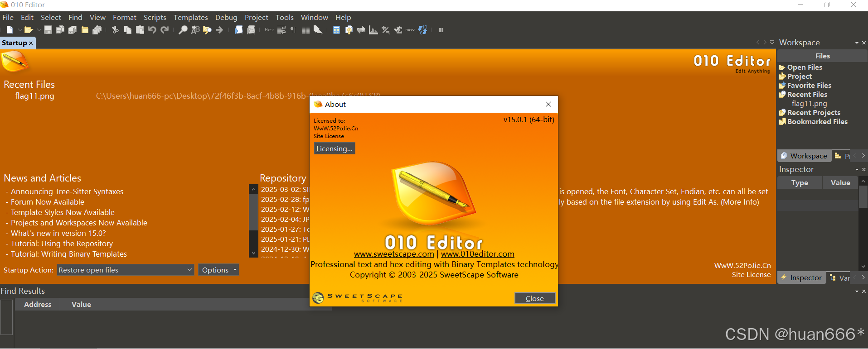Open the Workspace panel menu arrow
The height and width of the screenshot is (349, 868).
857,43
